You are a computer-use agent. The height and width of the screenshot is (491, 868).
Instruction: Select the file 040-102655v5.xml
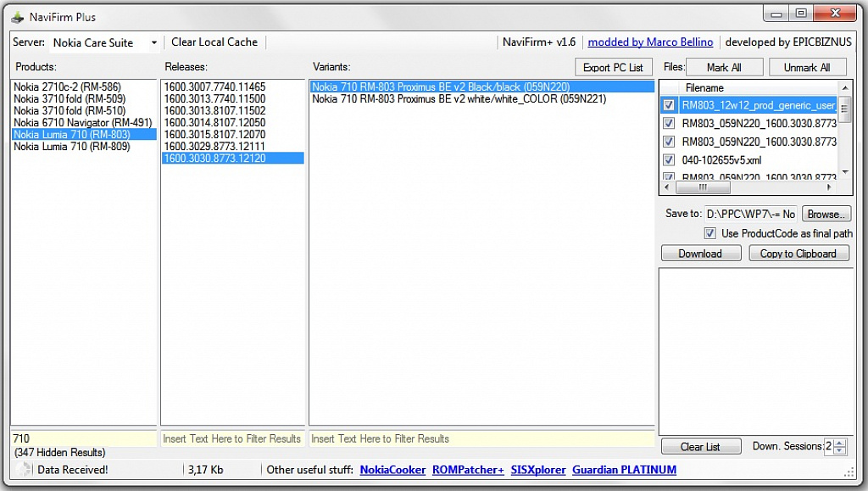[x=721, y=160]
